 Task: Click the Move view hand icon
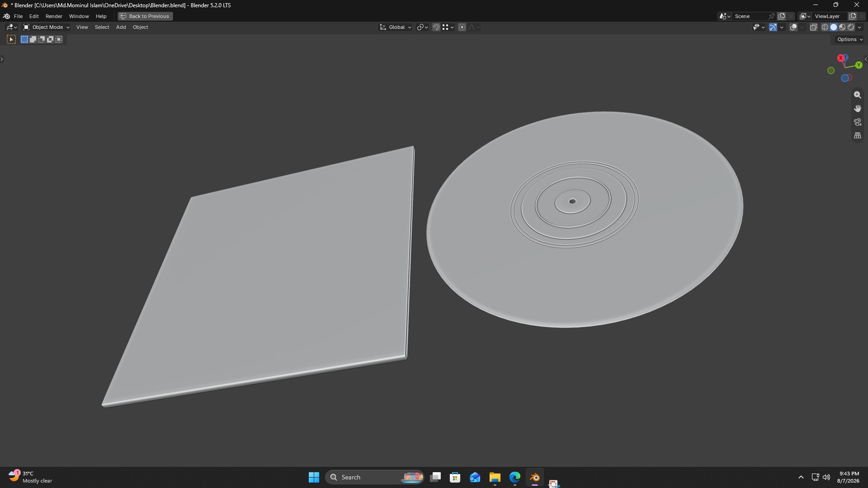pos(857,108)
